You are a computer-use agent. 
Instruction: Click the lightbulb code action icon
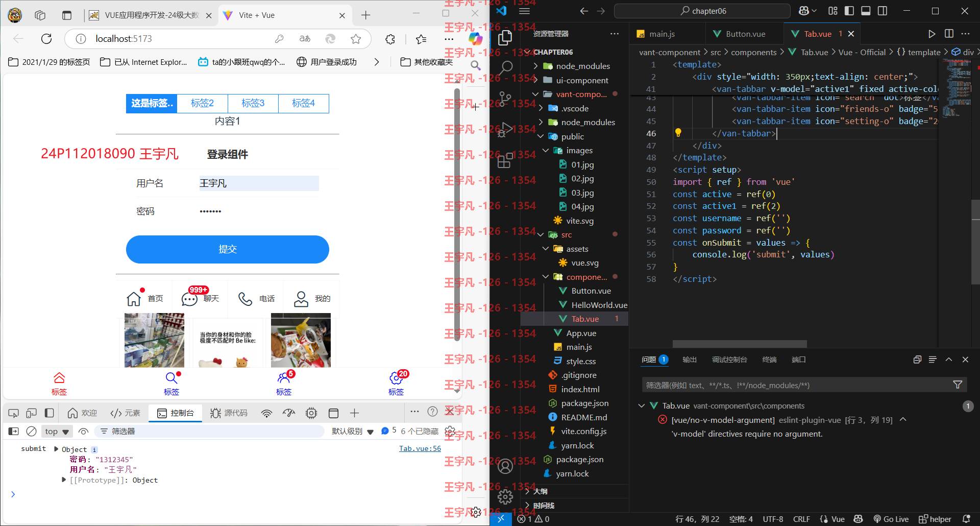click(678, 133)
